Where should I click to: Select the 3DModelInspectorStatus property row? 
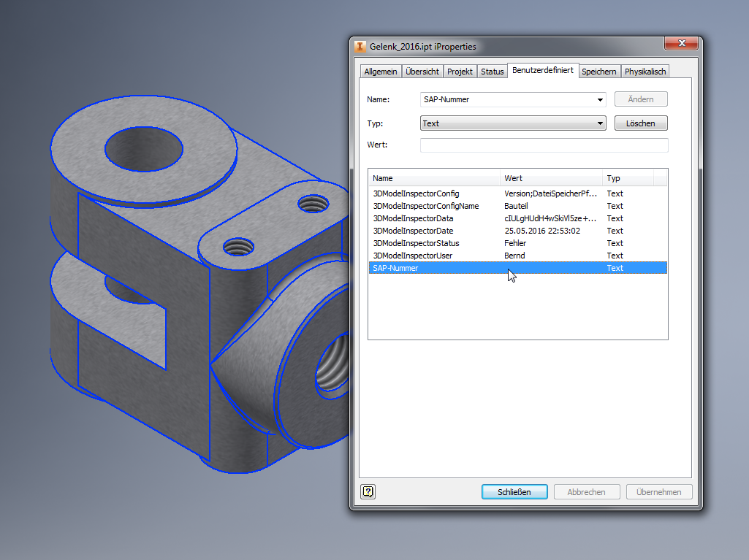[x=518, y=243]
